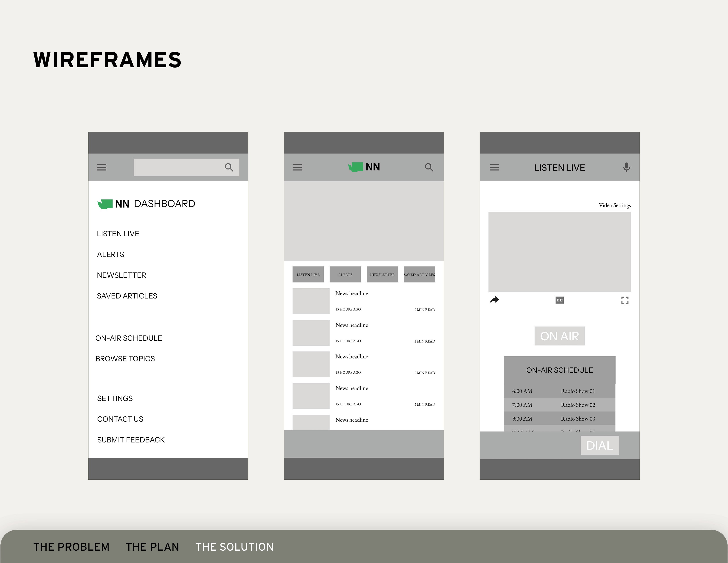Screen dimensions: 728x563
Task: Click SUBMIT FEEDBACK in dashboard
Action: coord(131,440)
